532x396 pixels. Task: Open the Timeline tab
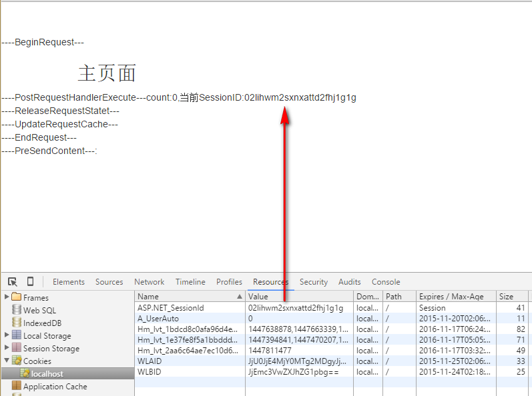pyautogui.click(x=190, y=282)
